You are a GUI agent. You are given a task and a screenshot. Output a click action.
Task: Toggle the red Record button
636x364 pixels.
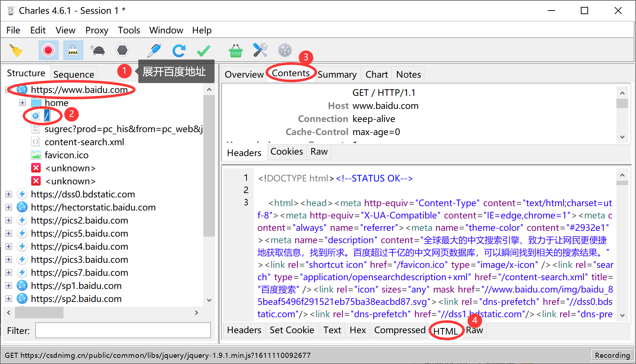point(48,50)
